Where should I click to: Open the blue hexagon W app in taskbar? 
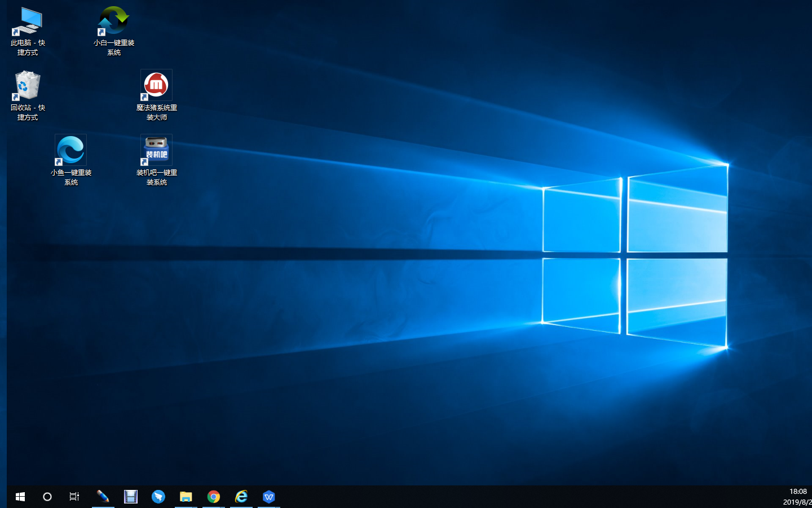[x=269, y=497]
